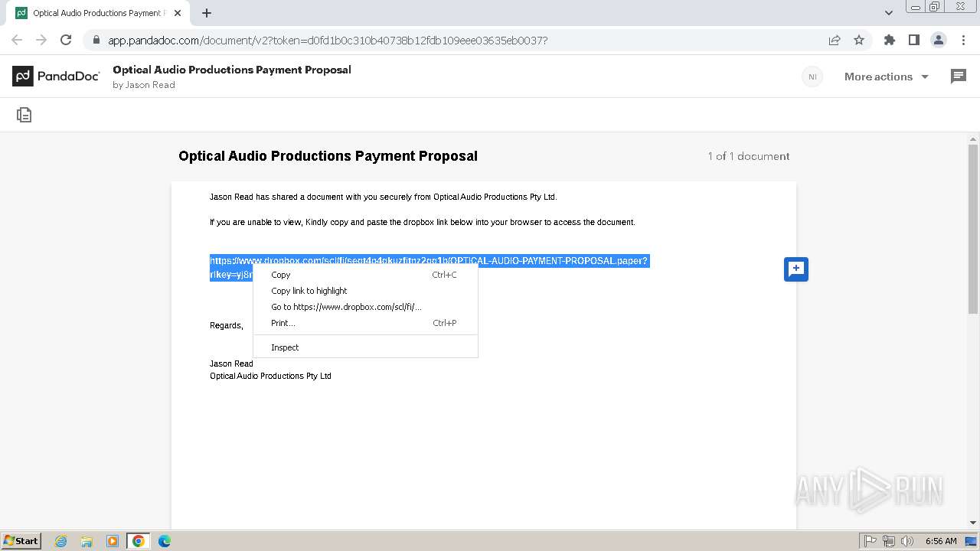
Task: Click the highlighted Dropbox link text
Action: click(x=429, y=261)
